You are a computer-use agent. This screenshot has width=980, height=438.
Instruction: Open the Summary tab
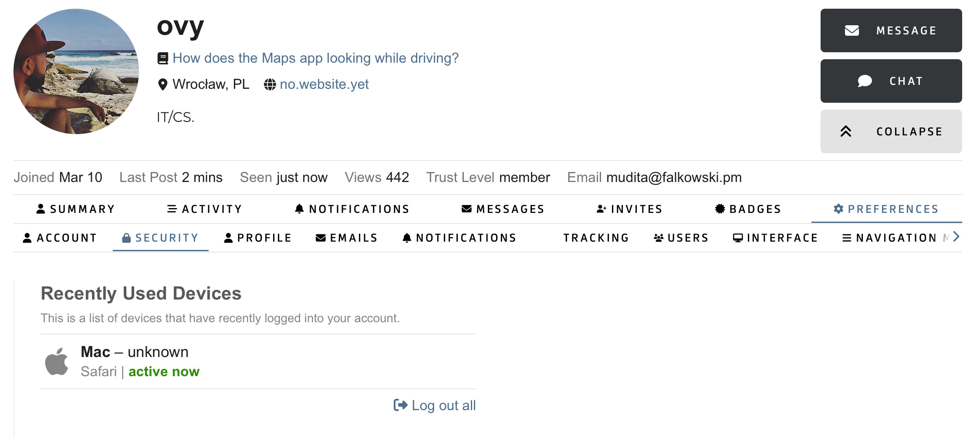pos(75,209)
